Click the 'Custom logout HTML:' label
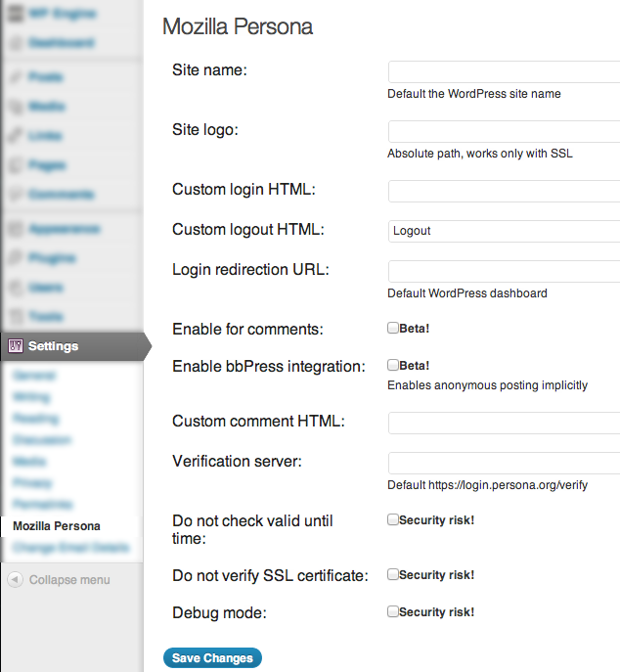The image size is (620, 672). point(248,230)
